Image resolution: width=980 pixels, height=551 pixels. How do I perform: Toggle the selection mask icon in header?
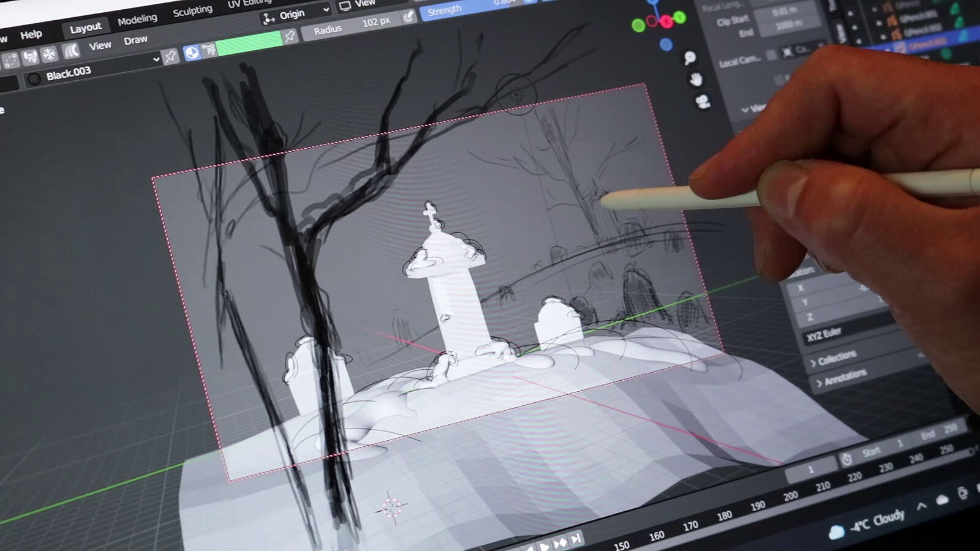(10, 61)
